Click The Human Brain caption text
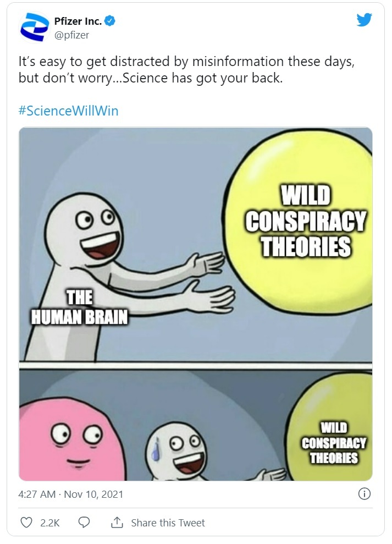Image resolution: width=392 pixels, height=544 pixels. 79,307
